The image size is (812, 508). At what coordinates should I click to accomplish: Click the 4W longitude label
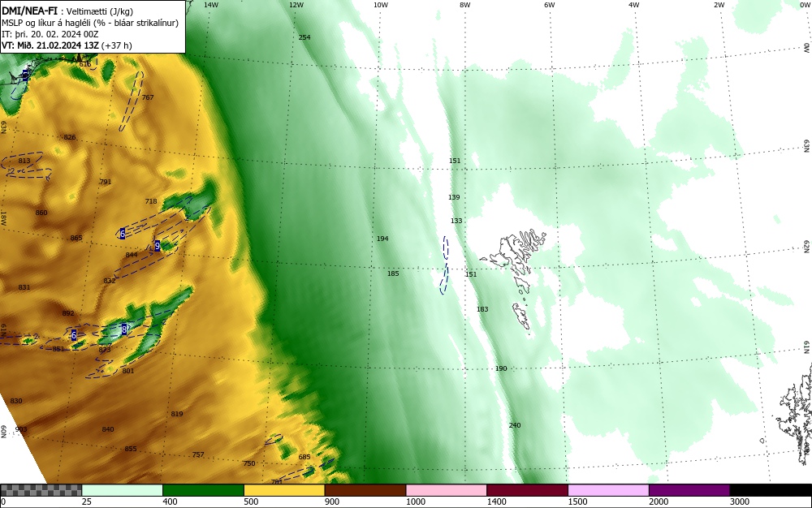(x=634, y=5)
